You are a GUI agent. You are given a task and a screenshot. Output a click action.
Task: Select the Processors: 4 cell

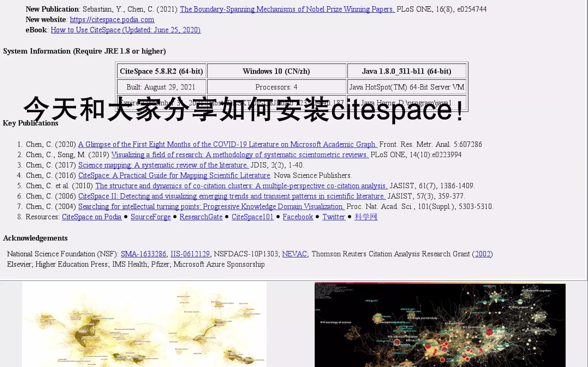pos(277,87)
